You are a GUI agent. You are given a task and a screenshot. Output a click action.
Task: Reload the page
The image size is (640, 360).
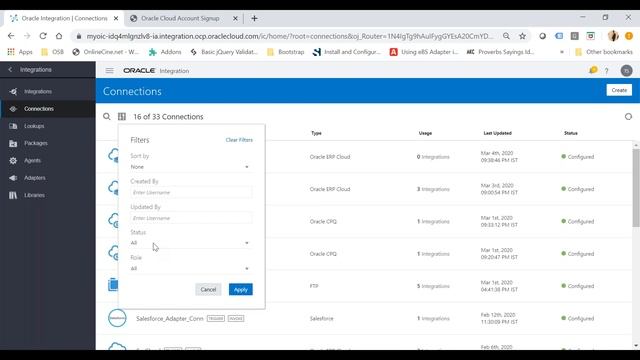tap(43, 36)
